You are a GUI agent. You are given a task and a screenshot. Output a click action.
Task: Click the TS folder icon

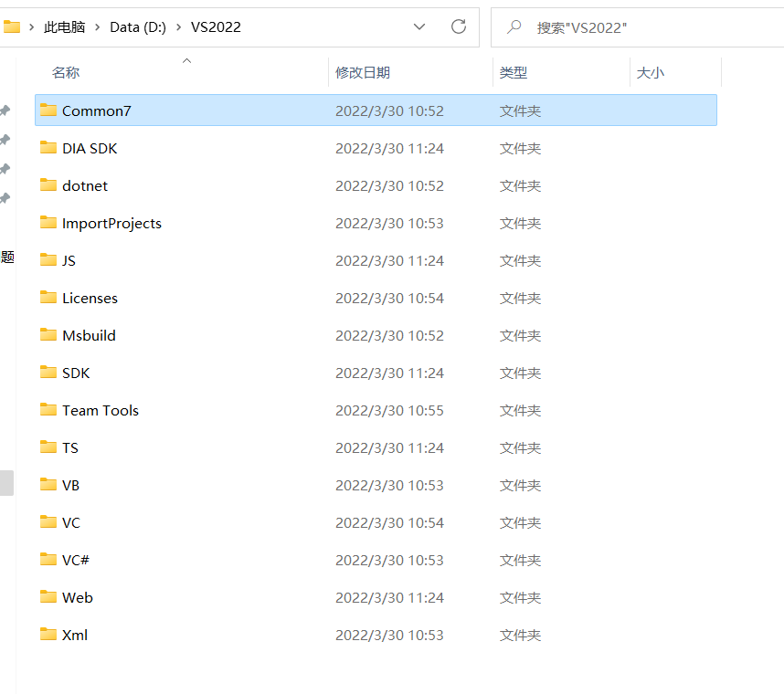[48, 447]
